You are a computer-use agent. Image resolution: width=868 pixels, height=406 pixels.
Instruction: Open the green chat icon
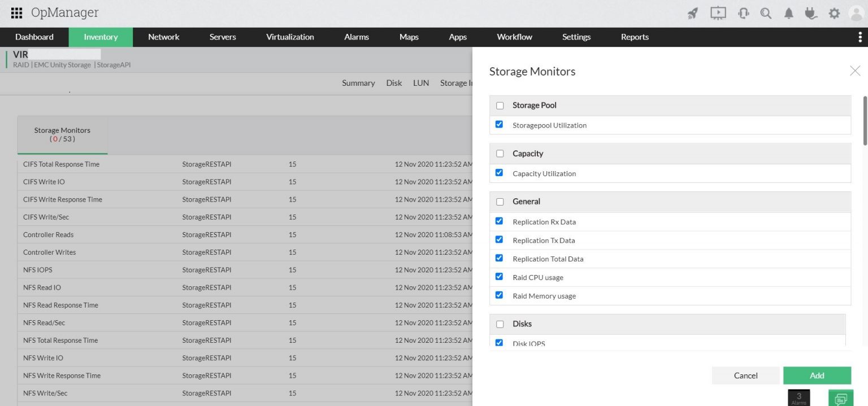[x=840, y=398]
